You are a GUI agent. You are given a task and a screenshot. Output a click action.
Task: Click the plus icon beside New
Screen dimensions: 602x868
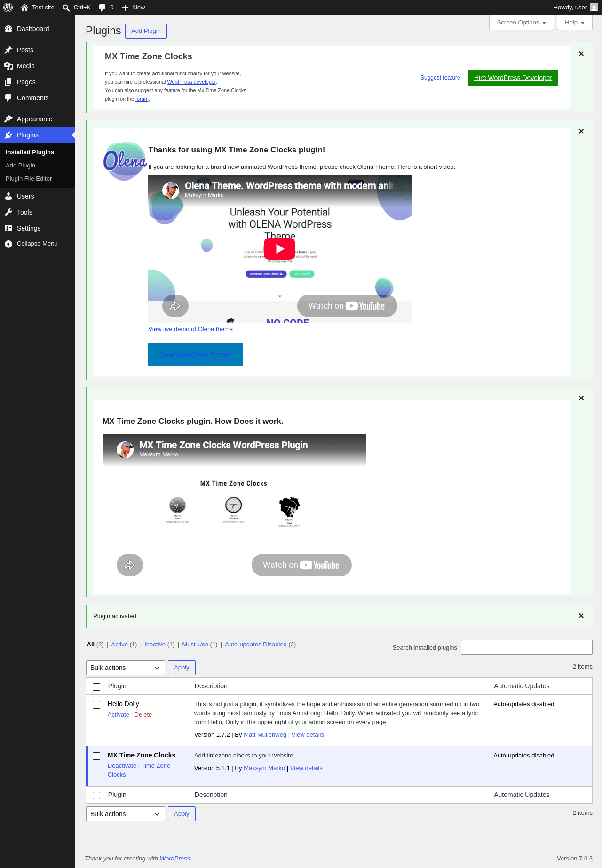coord(125,8)
